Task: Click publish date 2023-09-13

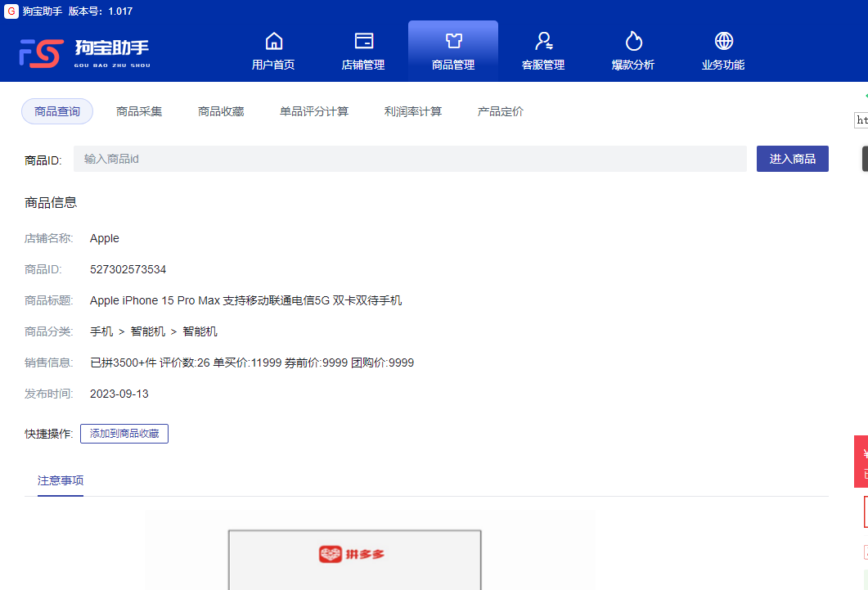Action: click(x=119, y=394)
